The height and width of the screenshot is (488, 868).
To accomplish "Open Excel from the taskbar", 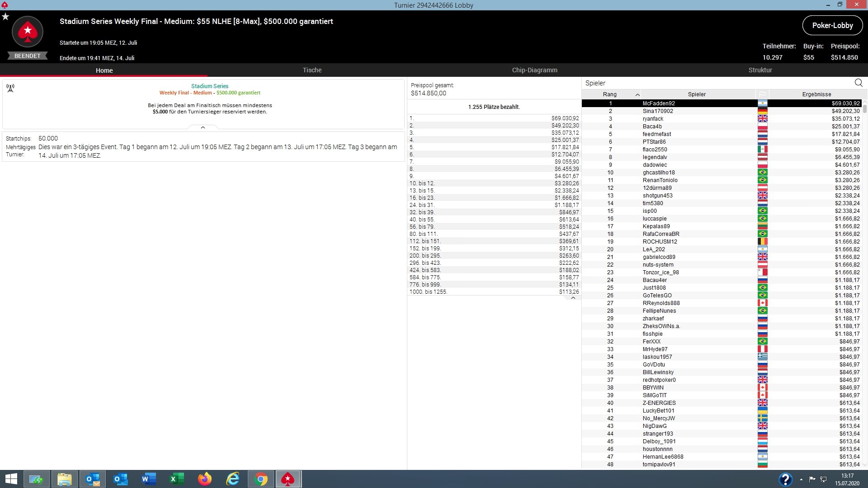I will click(177, 479).
